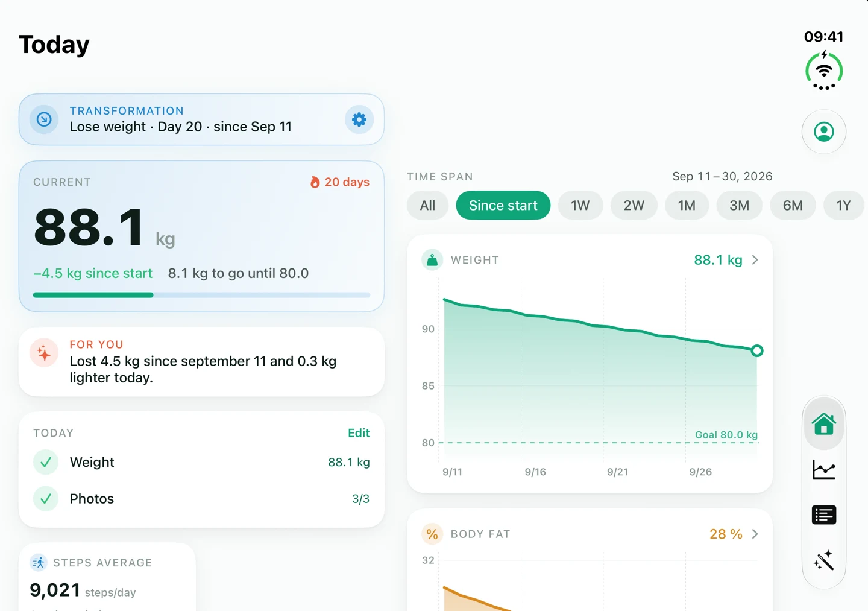Open the charts trend icon

click(824, 469)
